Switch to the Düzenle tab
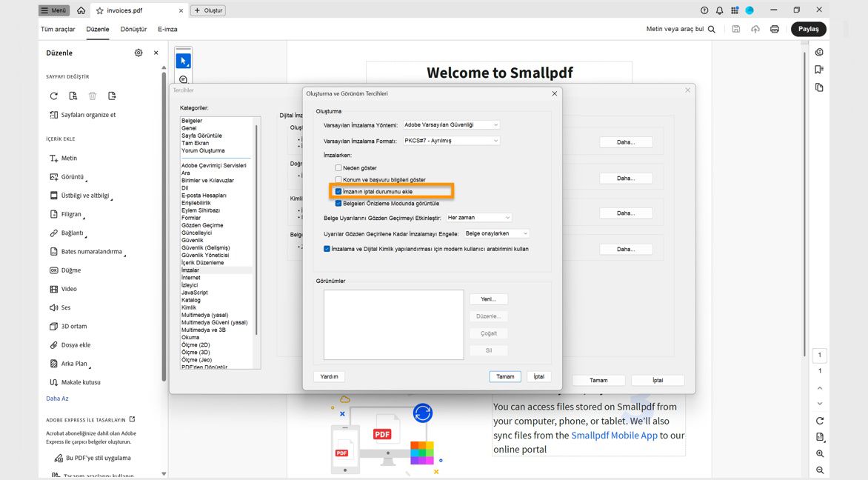 [98, 29]
